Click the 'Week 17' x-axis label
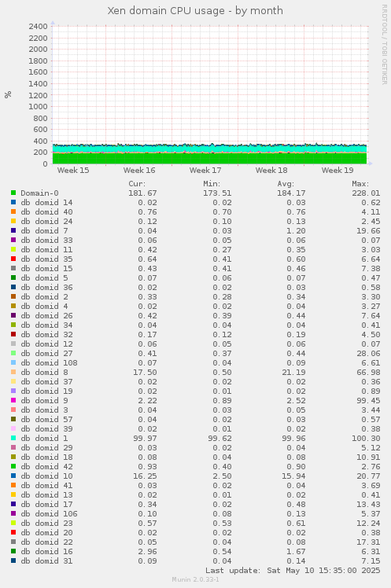 tap(205, 171)
